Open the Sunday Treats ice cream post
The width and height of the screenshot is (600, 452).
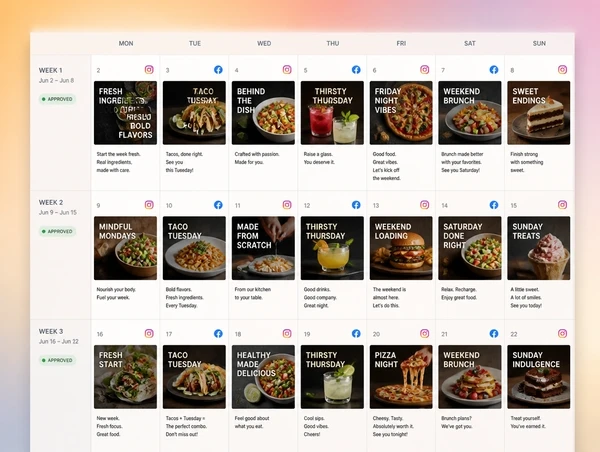pyautogui.click(x=539, y=248)
